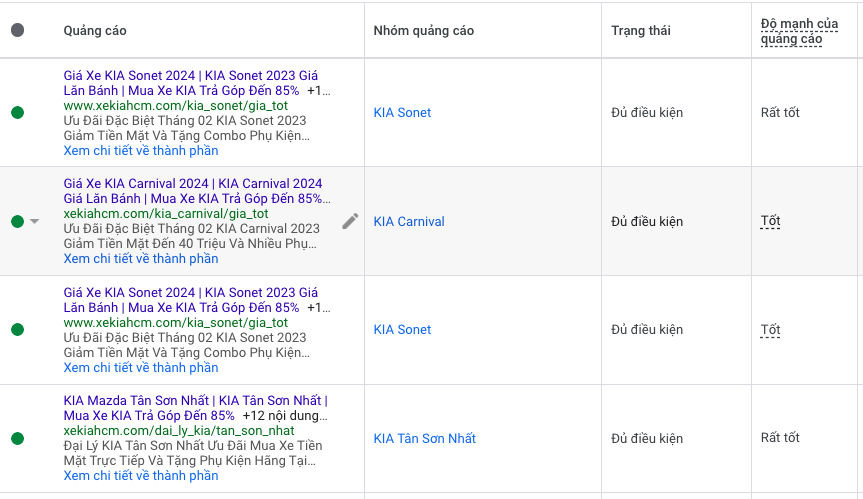Click green status dot of KIA Carnival ad
This screenshot has width=863, height=499.
(17, 221)
